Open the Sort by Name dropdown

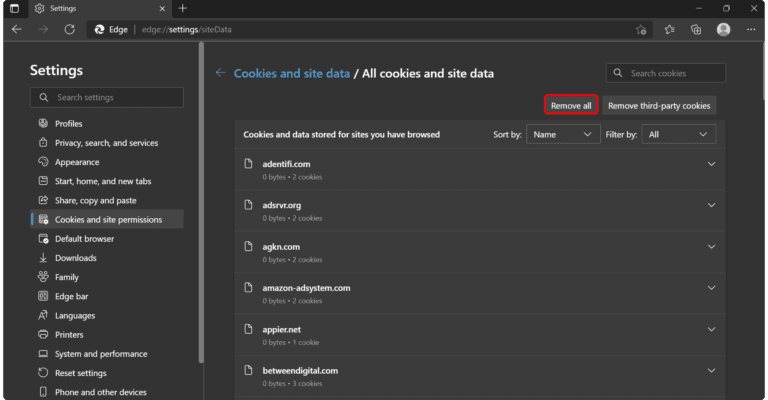[563, 134]
